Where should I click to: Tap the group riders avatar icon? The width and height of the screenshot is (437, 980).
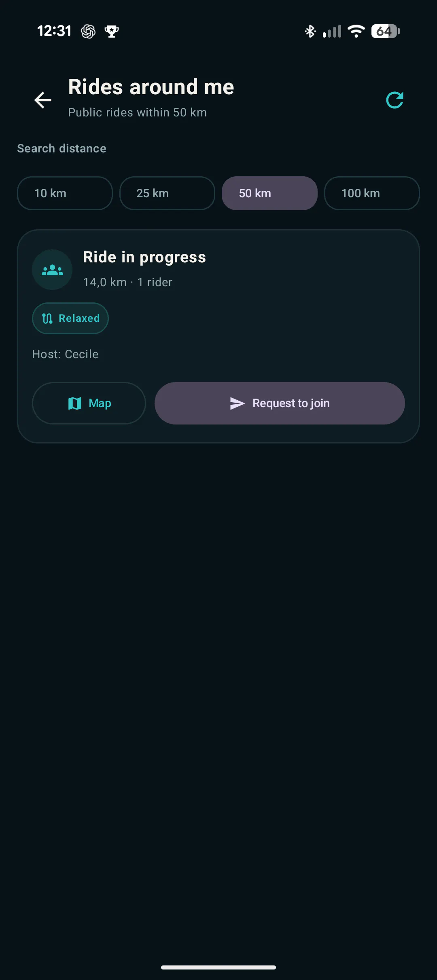[52, 270]
